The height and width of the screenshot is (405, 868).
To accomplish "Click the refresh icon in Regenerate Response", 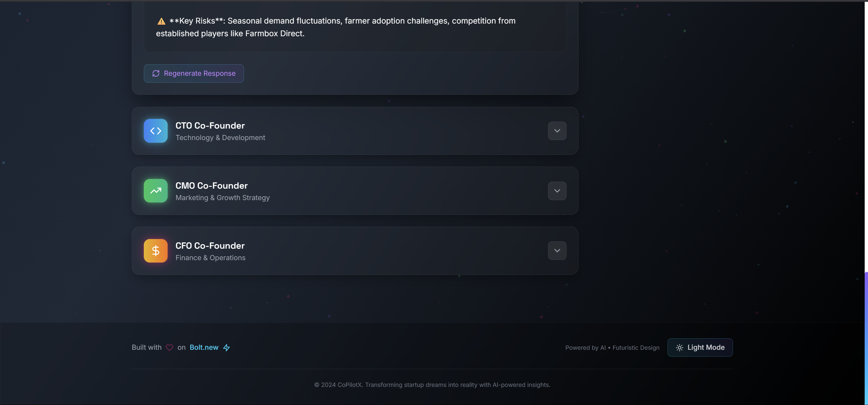I will pyautogui.click(x=156, y=74).
